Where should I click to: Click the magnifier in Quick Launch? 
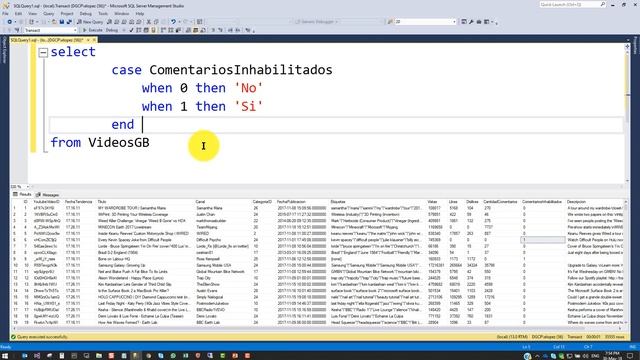point(602,4)
